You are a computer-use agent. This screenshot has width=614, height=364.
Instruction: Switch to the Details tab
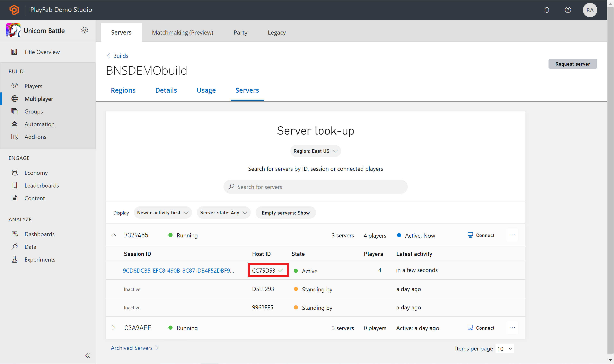pos(166,90)
